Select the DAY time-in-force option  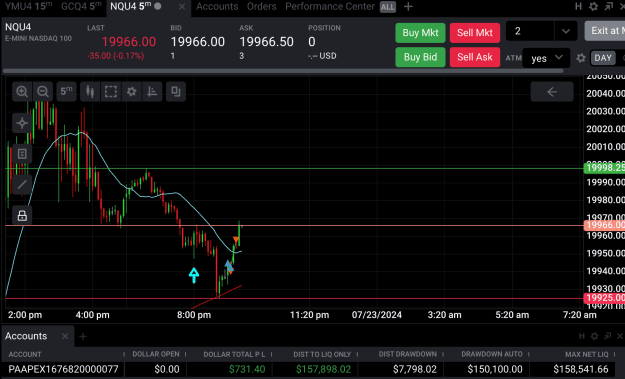tap(603, 58)
